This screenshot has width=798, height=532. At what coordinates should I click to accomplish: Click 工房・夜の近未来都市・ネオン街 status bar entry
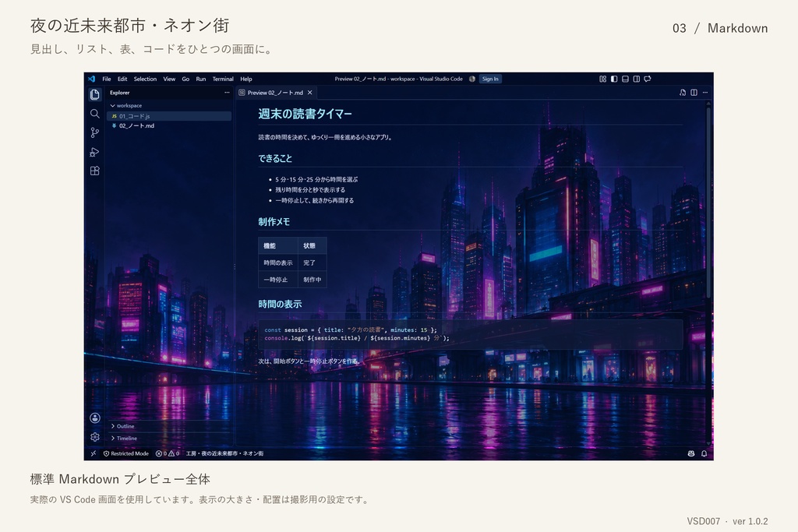coord(224,453)
